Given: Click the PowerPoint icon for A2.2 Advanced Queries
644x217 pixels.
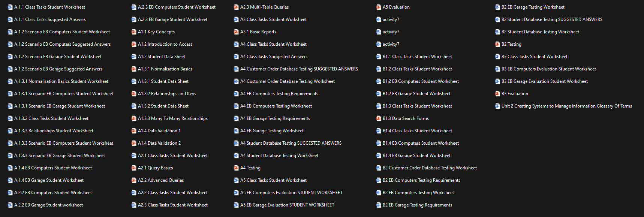Looking at the screenshot, I should pyautogui.click(x=134, y=180).
